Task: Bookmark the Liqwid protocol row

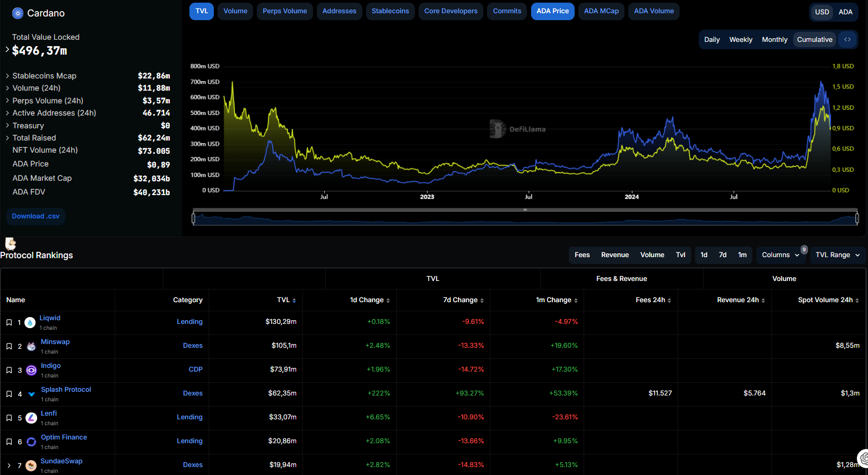Action: (9, 322)
